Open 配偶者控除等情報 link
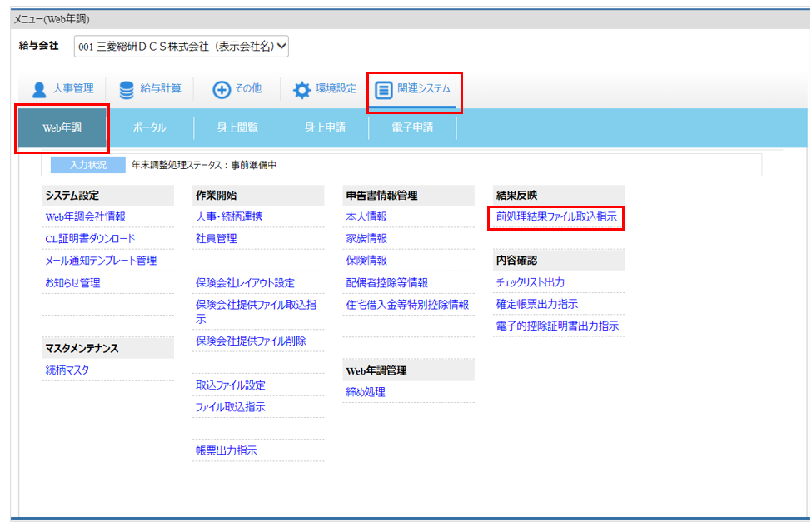812x522 pixels. (386, 283)
